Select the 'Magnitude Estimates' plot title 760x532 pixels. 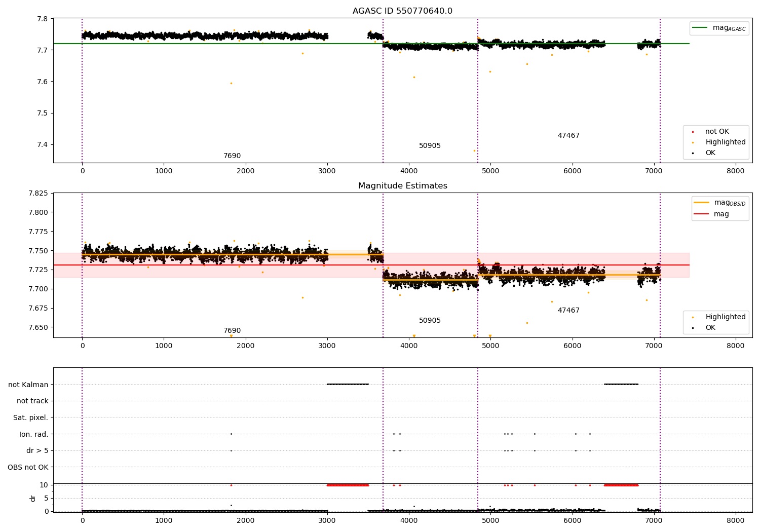[x=402, y=186]
